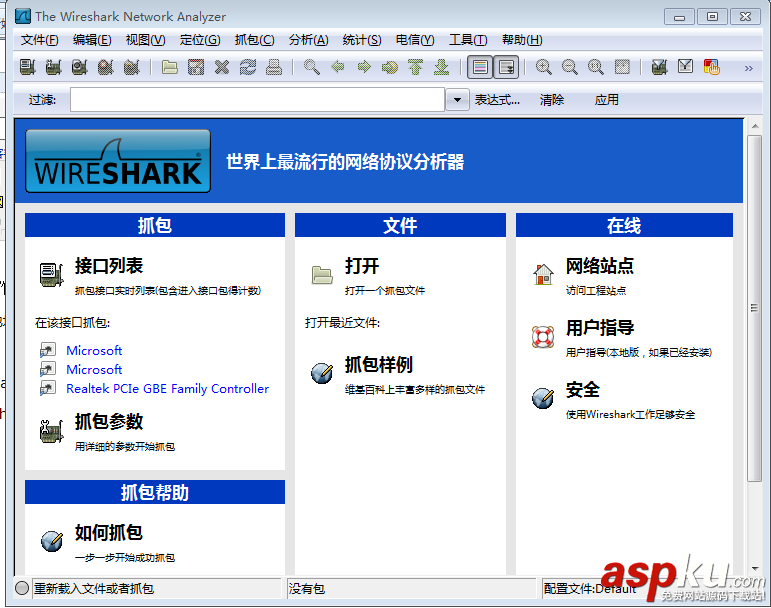Click the Wireshark logo banner

click(x=118, y=161)
